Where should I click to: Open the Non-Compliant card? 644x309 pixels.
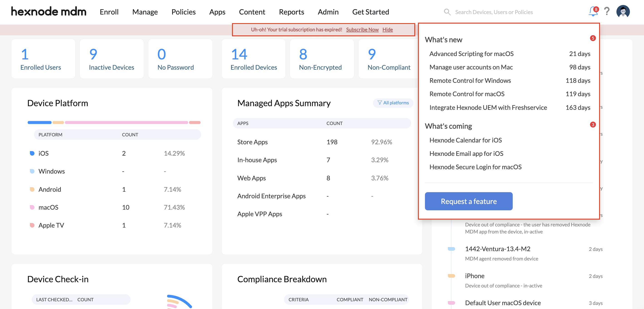click(x=389, y=59)
